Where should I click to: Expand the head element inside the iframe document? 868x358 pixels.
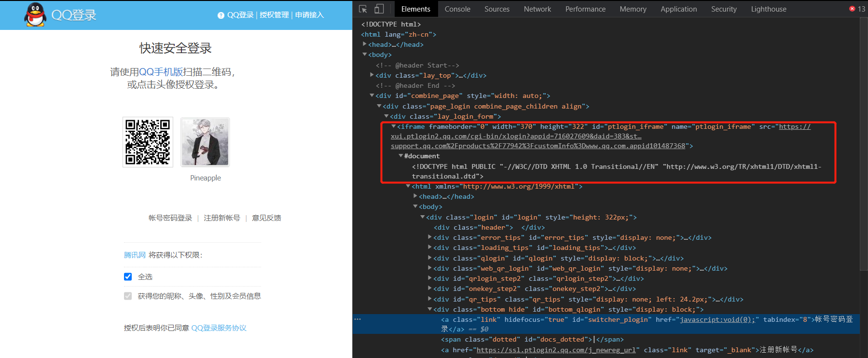pyautogui.click(x=415, y=196)
